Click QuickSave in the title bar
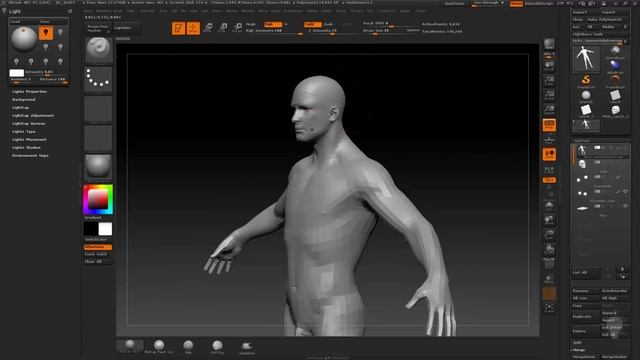Screen dimensions: 640x360 click(454, 4)
